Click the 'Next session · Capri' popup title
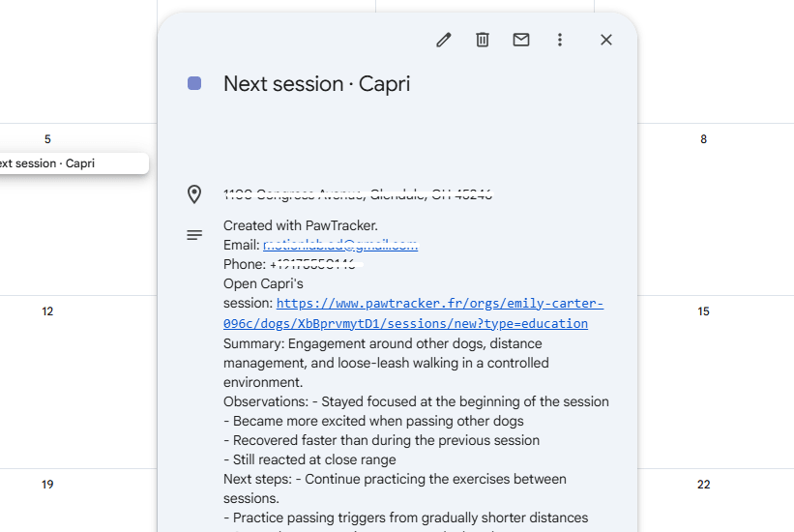This screenshot has height=532, width=794. click(316, 83)
